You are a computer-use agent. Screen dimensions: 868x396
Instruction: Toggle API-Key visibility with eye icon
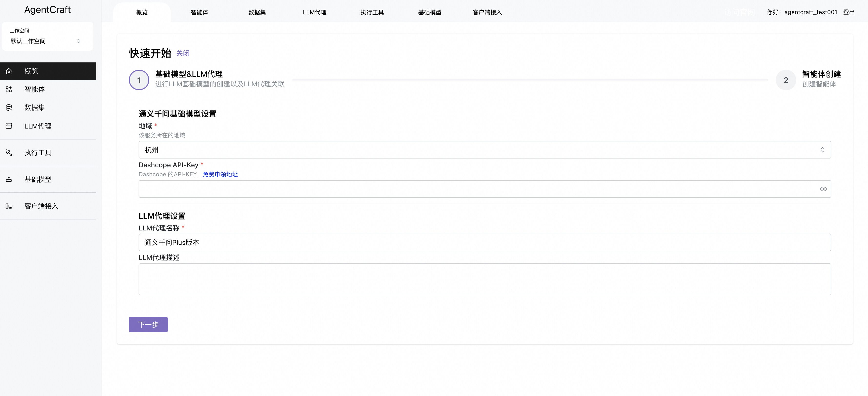(x=823, y=189)
